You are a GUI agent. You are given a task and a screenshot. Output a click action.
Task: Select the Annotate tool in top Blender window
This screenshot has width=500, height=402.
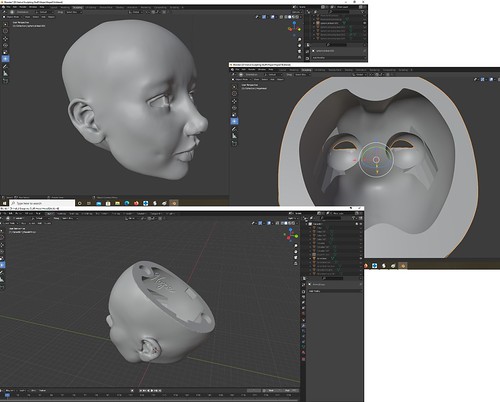(x=5, y=67)
